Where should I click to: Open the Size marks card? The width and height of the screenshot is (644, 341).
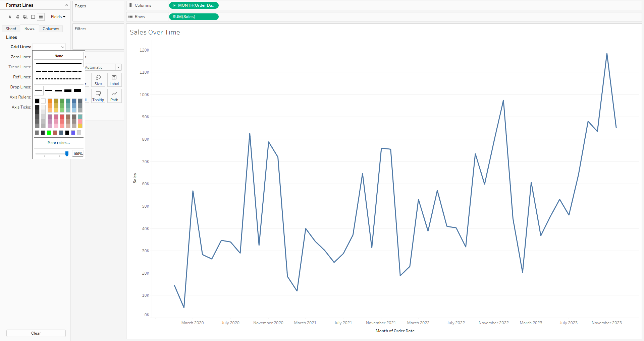coord(98,80)
